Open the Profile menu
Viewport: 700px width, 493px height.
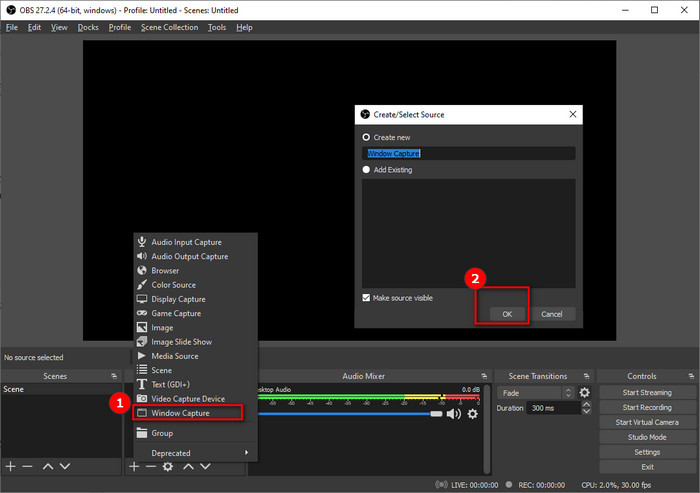pyautogui.click(x=120, y=27)
